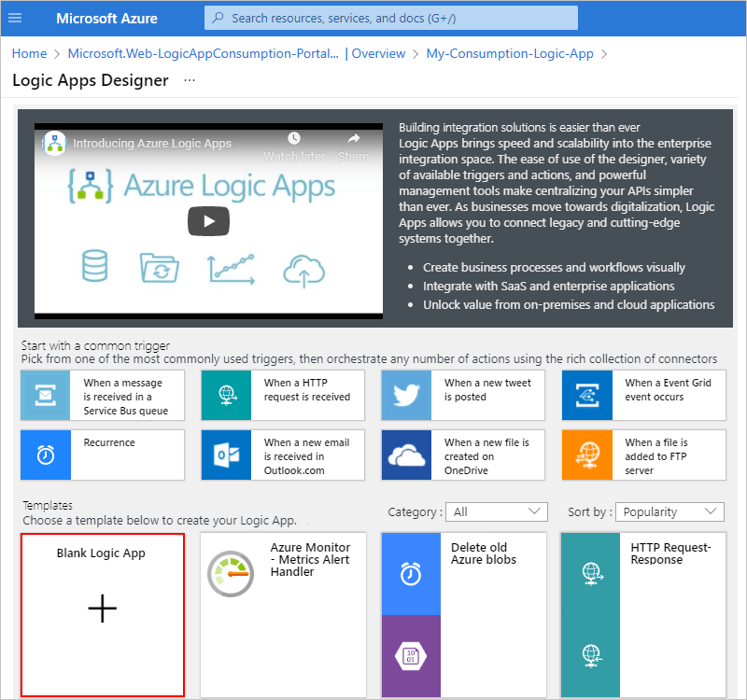Viewport: 747px width, 700px height.
Task: Open My-Consumption-Logic-App from the breadcrumb
Action: click(x=509, y=53)
